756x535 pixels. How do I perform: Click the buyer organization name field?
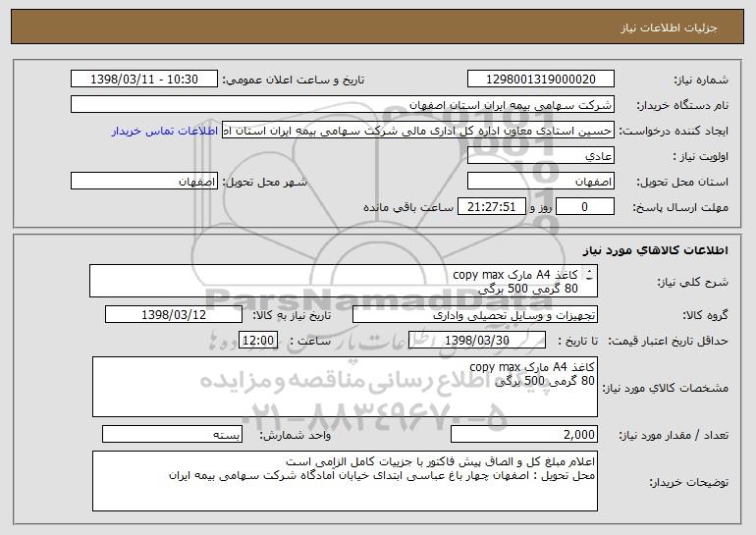coord(343,105)
